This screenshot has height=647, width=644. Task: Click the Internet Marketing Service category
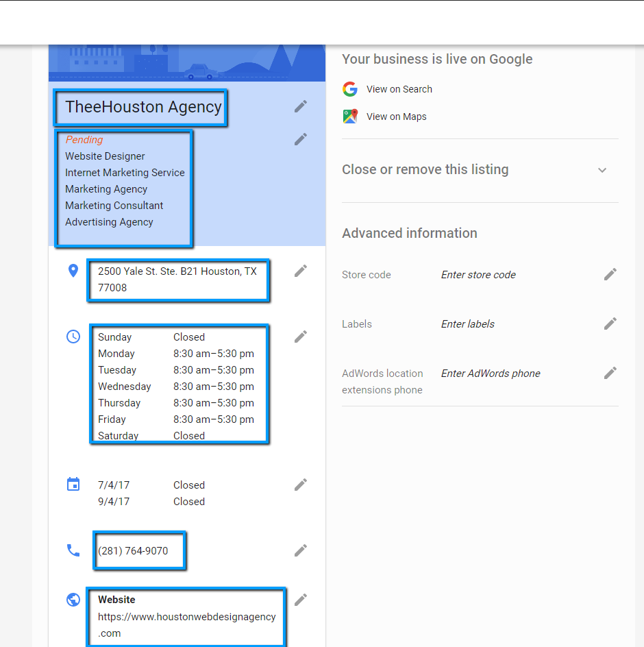pos(125,173)
